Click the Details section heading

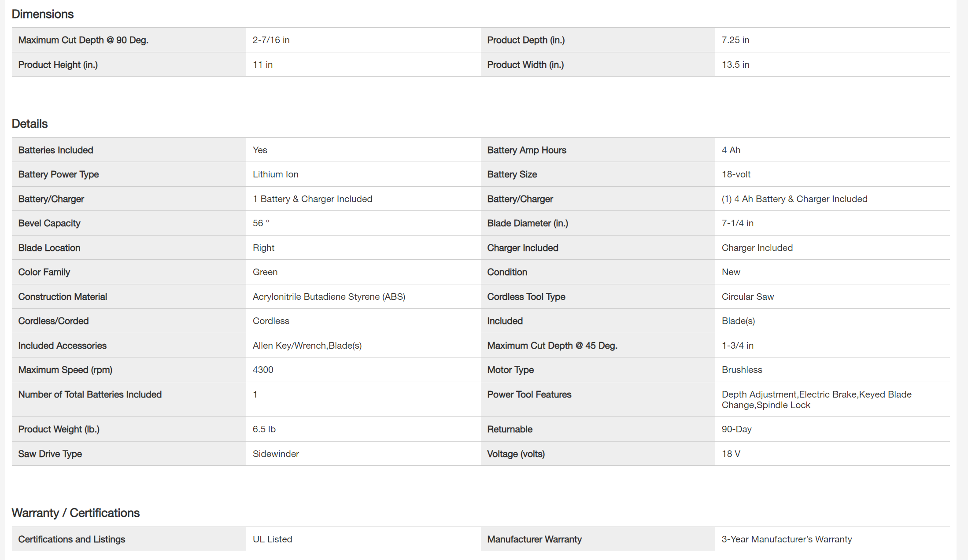[x=30, y=124]
